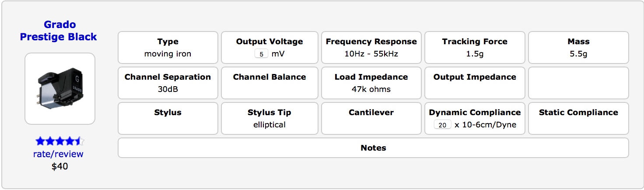Click the $40 price text
The image size is (644, 190).
[60, 166]
